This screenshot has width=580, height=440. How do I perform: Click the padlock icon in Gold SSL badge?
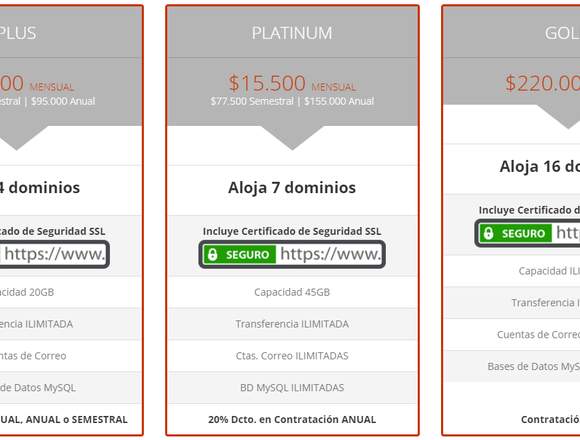pos(488,233)
